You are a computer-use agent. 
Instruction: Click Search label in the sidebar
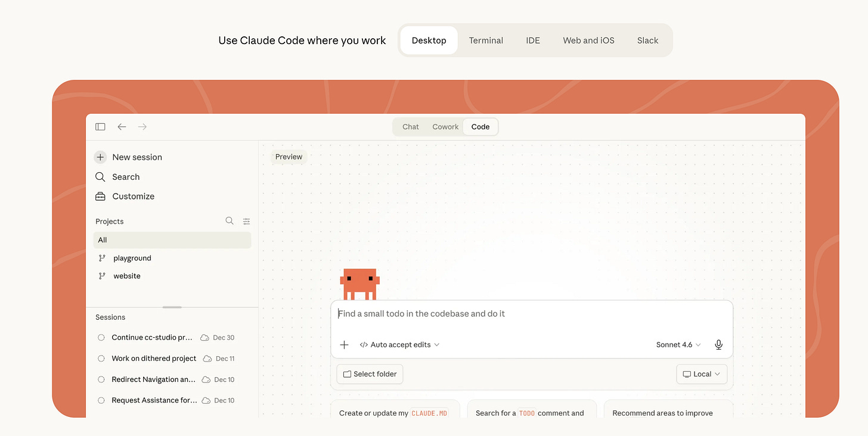[126, 177]
